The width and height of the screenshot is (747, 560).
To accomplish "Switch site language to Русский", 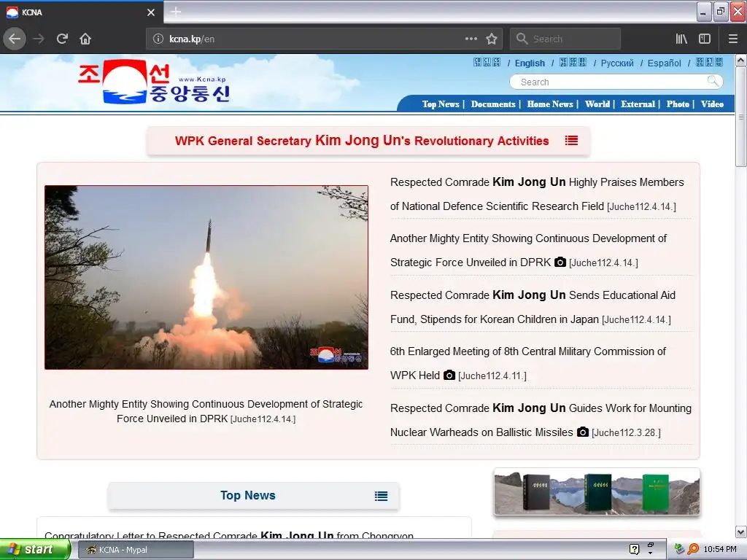I will point(617,63).
